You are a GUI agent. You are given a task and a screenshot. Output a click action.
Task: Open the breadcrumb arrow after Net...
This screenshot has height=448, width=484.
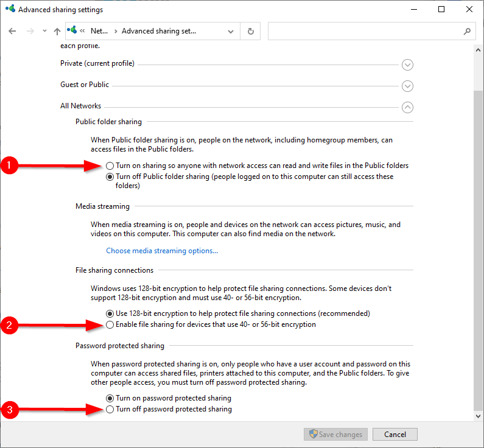point(116,31)
